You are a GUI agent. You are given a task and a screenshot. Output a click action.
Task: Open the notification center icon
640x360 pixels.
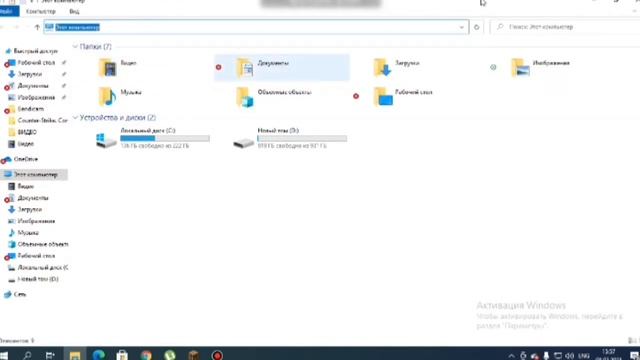(x=634, y=356)
